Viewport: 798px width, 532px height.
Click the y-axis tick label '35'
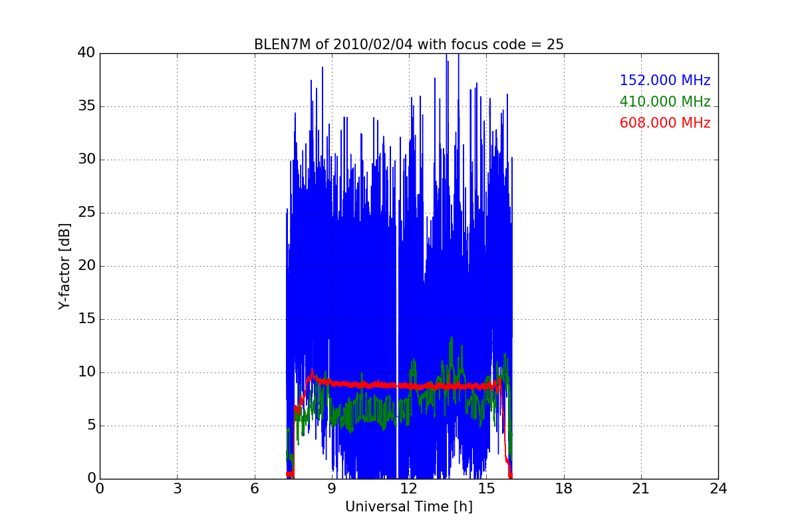[86, 106]
